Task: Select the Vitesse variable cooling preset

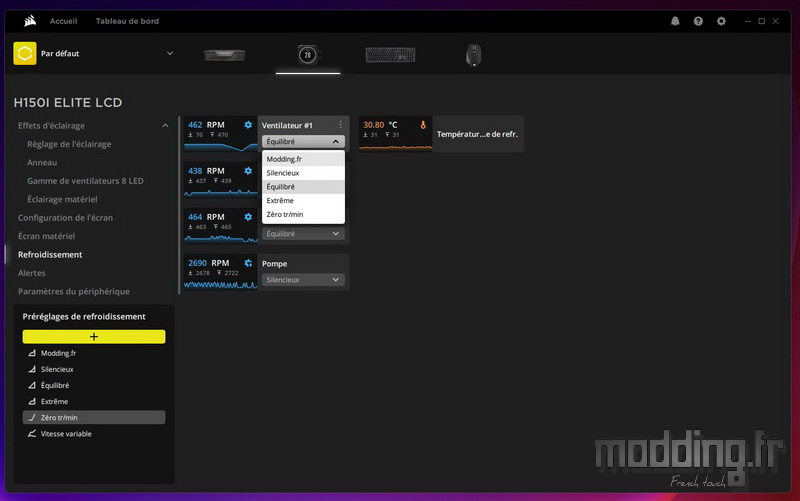Action: pos(94,434)
